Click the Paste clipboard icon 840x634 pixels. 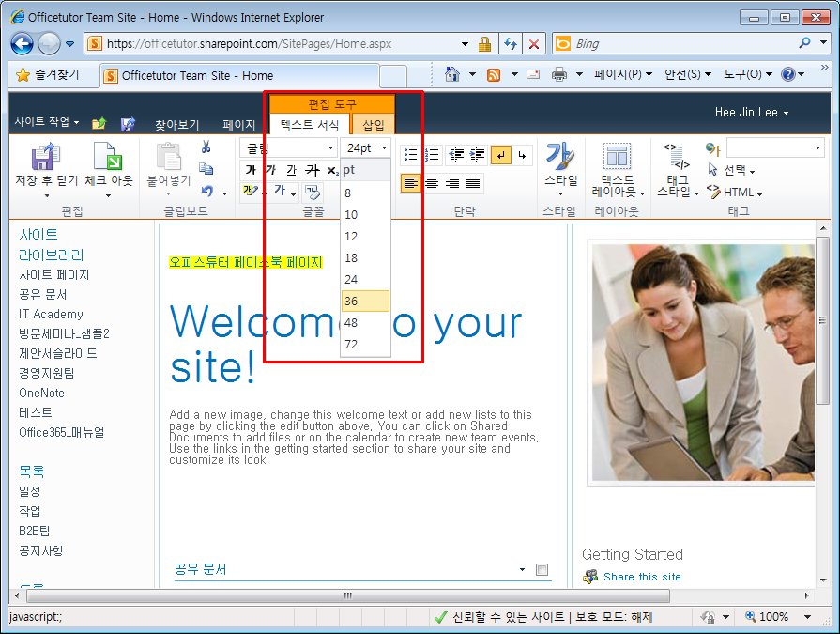click(169, 157)
